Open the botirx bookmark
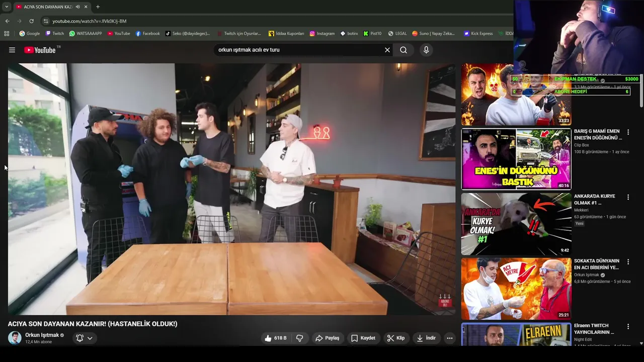This screenshot has width=644, height=362. click(x=349, y=34)
